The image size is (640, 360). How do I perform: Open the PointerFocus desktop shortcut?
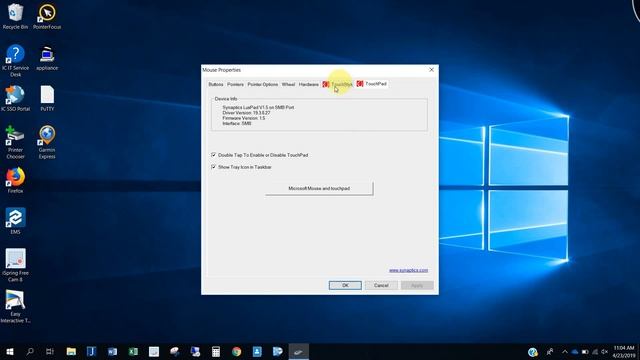tap(47, 16)
